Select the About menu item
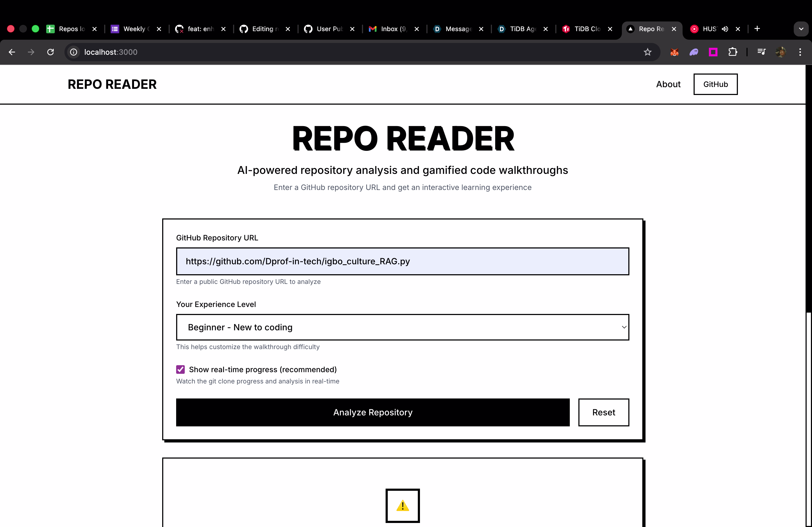 tap(668, 84)
